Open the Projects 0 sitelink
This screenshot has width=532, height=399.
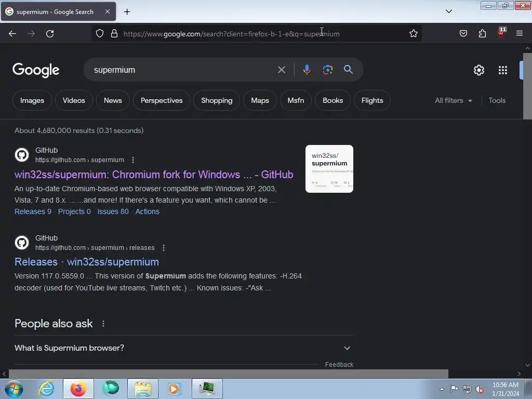click(74, 211)
